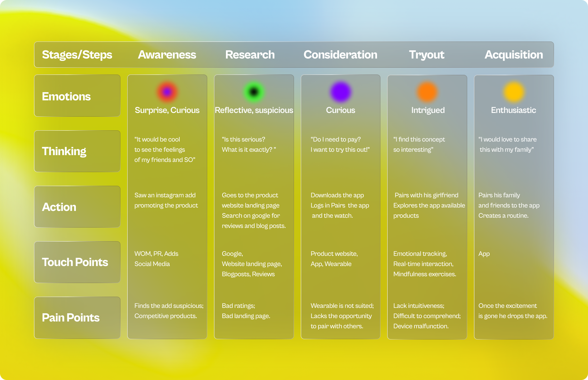Image resolution: width=588 pixels, height=380 pixels.
Task: Select the Research column header
Action: (x=250, y=55)
